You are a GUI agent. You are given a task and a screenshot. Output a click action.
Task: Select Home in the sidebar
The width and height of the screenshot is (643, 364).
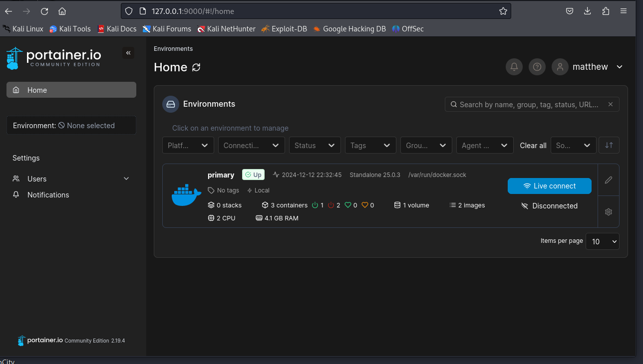pyautogui.click(x=71, y=90)
